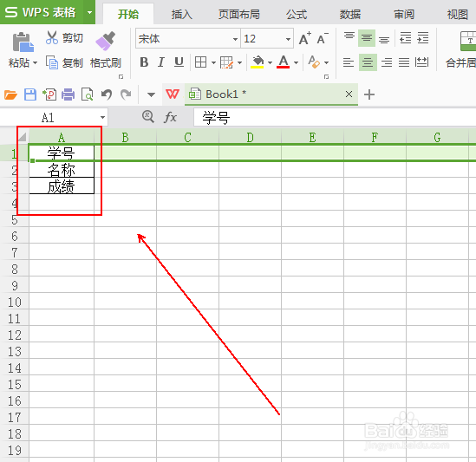This screenshot has height=462, width=476.
Task: Apply yellow fill color bucket
Action: pyautogui.click(x=258, y=62)
